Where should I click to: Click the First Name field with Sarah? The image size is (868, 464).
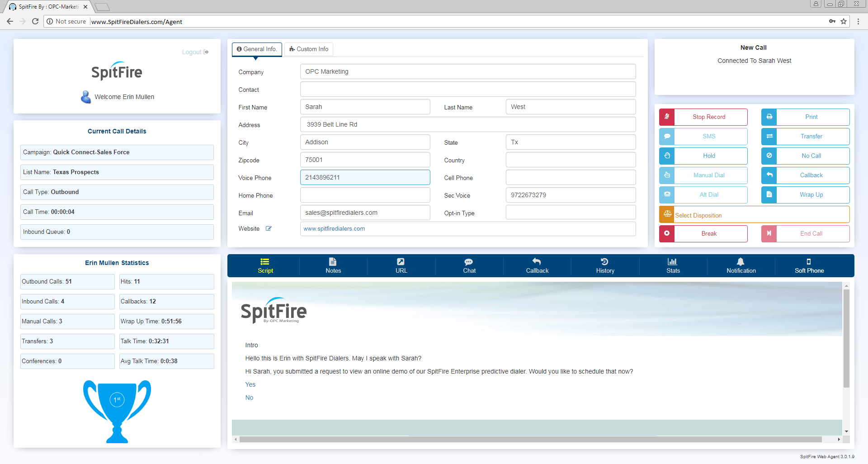[x=365, y=107]
